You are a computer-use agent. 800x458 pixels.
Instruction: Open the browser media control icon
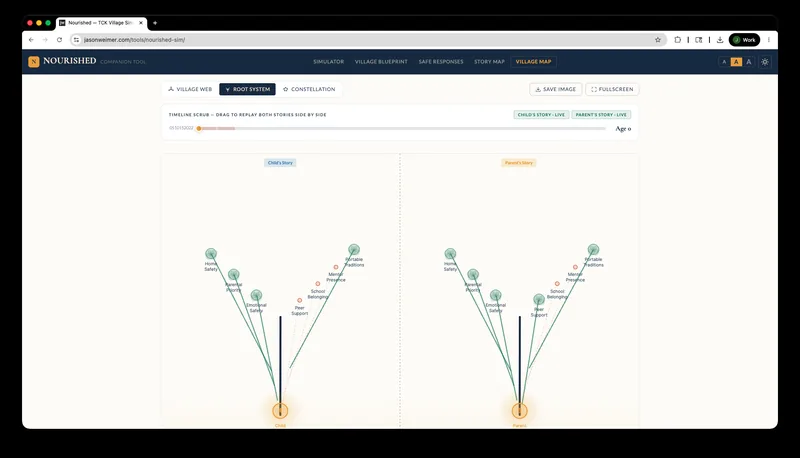[x=698, y=40]
